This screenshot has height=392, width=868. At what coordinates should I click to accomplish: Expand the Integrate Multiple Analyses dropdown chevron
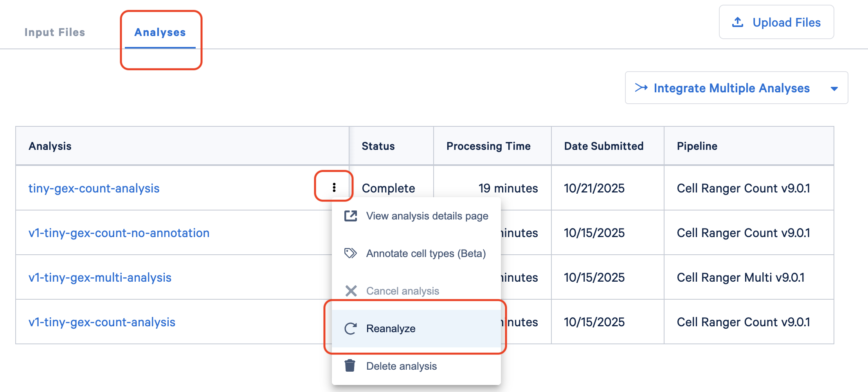(x=834, y=88)
